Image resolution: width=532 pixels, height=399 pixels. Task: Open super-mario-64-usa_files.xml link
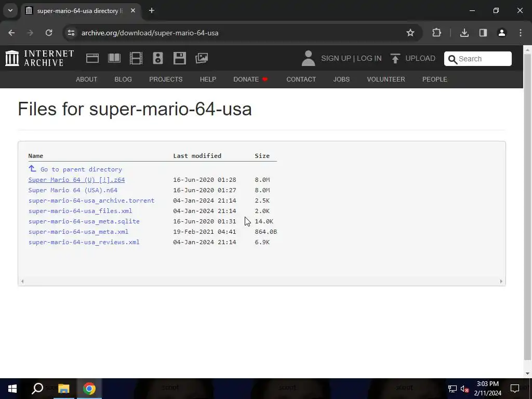(x=80, y=211)
